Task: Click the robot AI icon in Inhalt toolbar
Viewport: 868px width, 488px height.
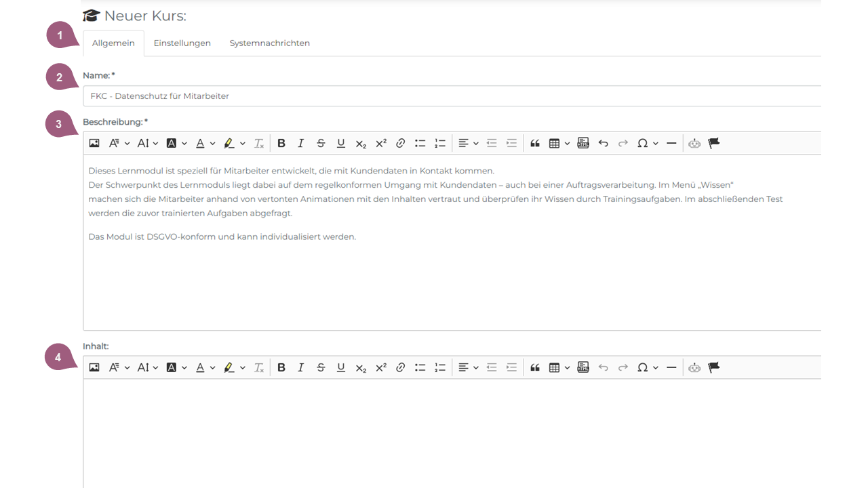Action: point(694,367)
